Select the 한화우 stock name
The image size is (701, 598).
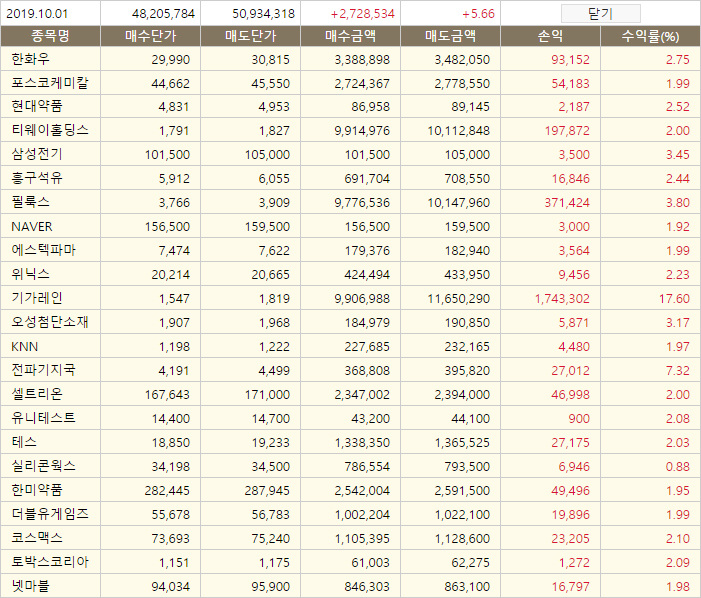[30, 59]
